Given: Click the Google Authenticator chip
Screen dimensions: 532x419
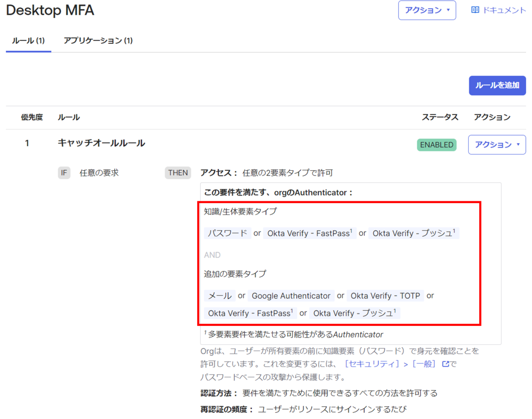Looking at the screenshot, I should click(291, 296).
